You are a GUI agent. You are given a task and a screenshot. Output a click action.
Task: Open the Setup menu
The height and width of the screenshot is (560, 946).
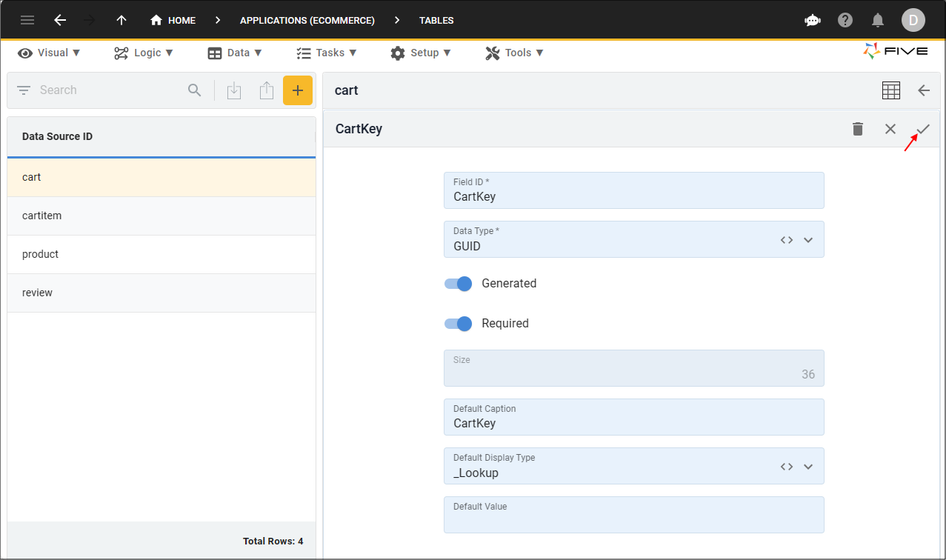(x=421, y=53)
